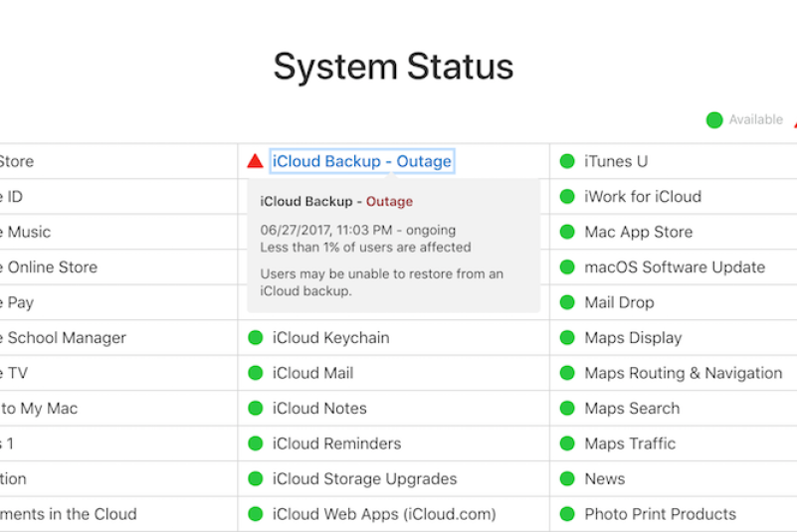
Task: Select the 'to My Mac' row text
Action: [x=39, y=409]
